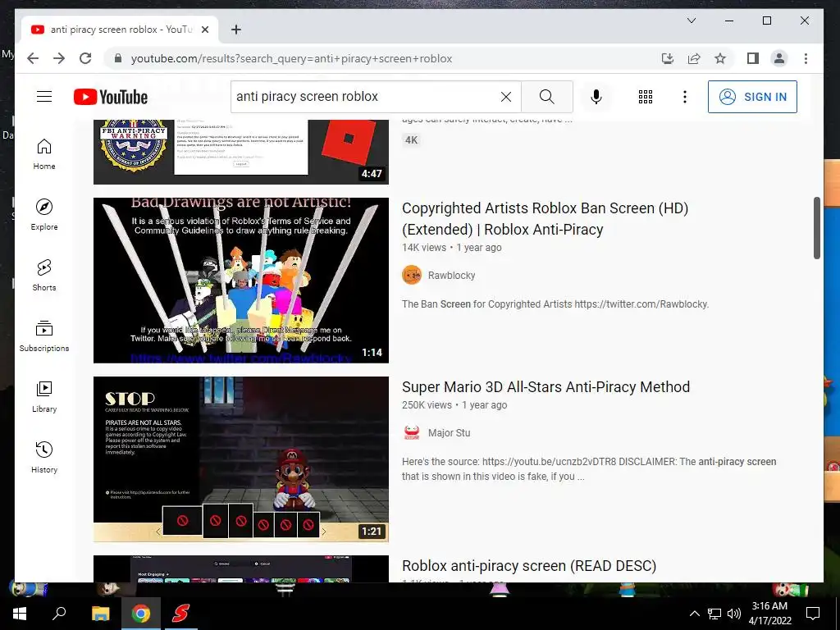Image resolution: width=840 pixels, height=630 pixels.
Task: Click the 4K badge
Action: coord(412,140)
